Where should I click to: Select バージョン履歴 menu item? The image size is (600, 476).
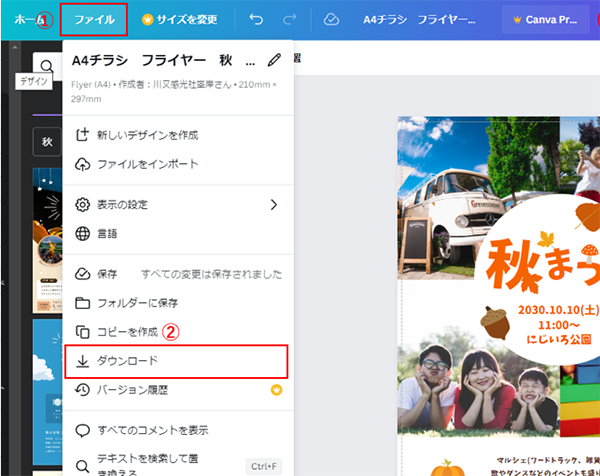pyautogui.click(x=178, y=390)
